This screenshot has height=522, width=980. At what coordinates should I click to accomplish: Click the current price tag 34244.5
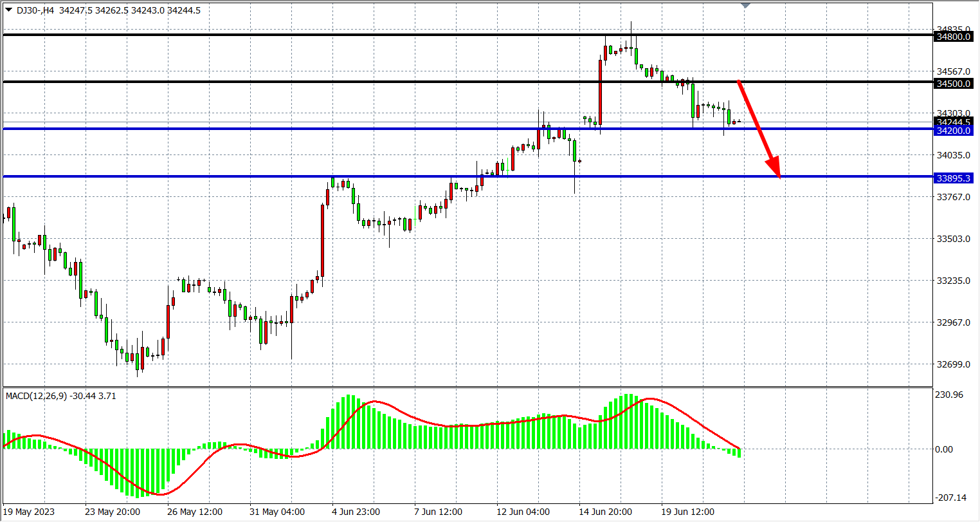[x=954, y=122]
